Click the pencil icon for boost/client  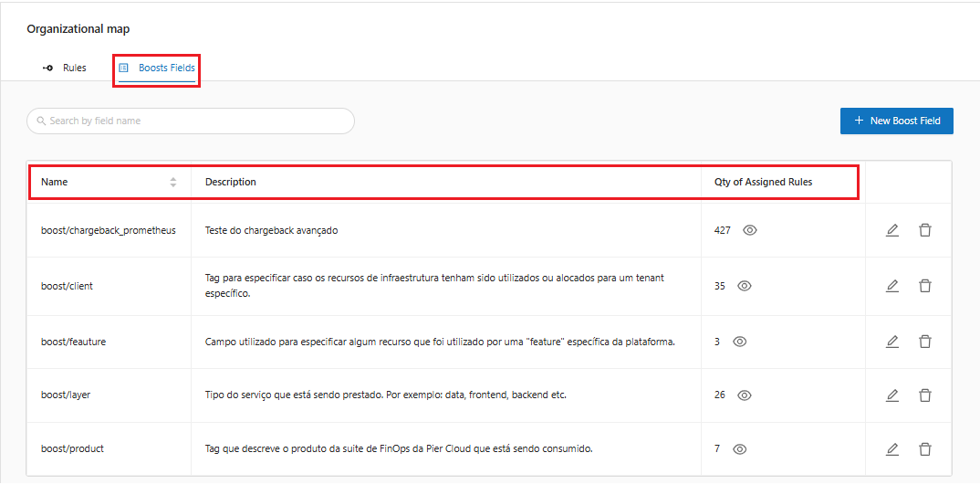(x=891, y=286)
